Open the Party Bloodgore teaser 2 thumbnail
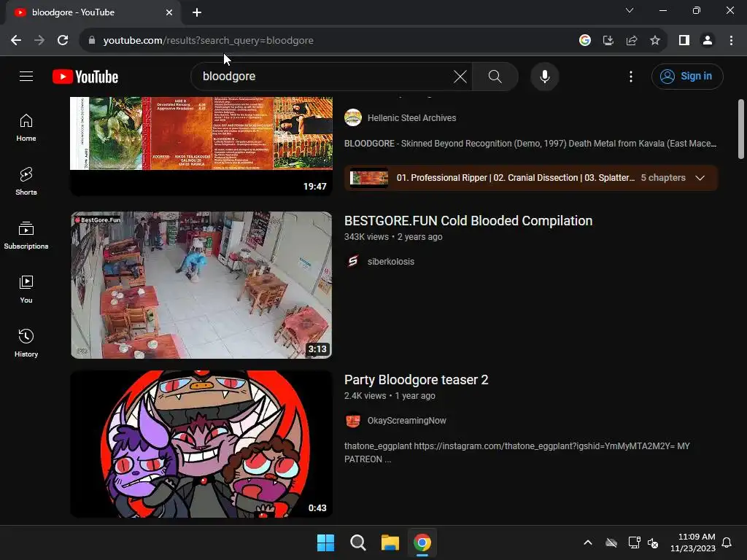This screenshot has width=747, height=560. coord(201,444)
